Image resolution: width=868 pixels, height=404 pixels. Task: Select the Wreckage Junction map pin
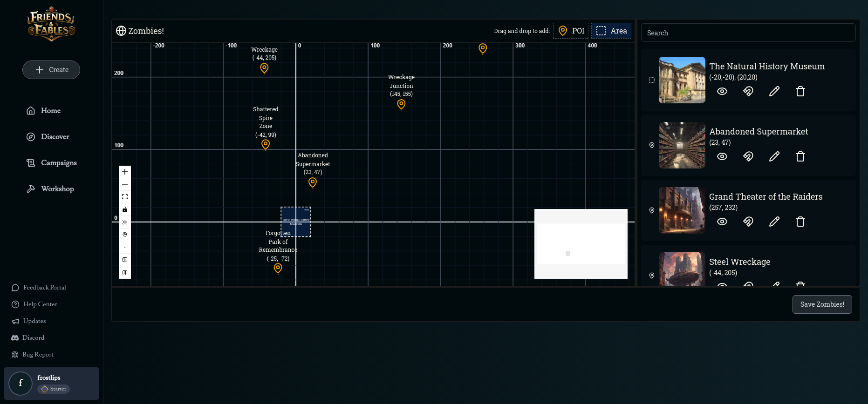point(401,104)
